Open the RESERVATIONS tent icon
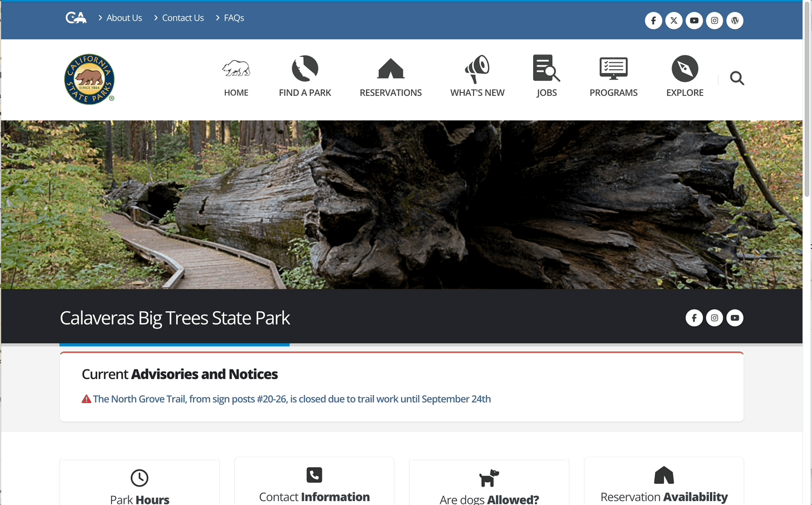The height and width of the screenshot is (505, 812). 390,68
